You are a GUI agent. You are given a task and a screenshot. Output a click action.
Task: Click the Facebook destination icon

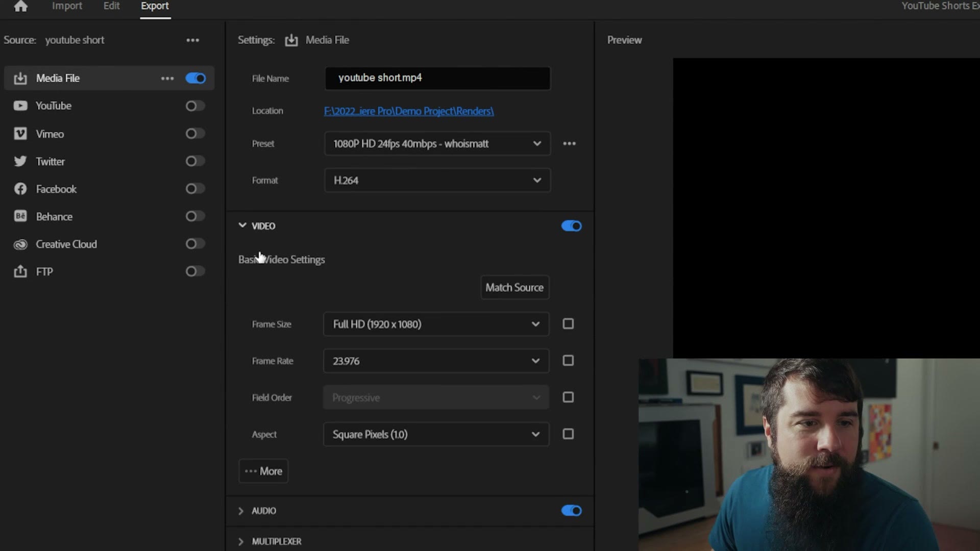click(20, 189)
